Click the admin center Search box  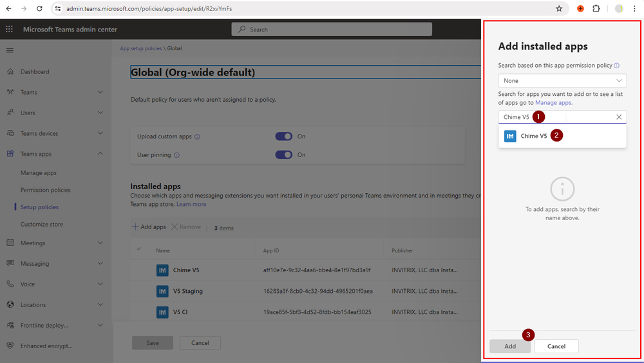click(332, 29)
